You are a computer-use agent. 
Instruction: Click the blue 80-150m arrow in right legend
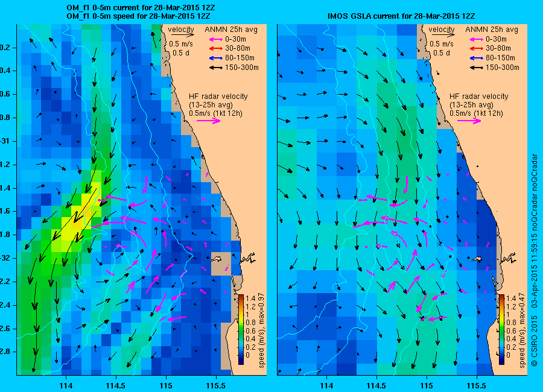pyautogui.click(x=477, y=58)
